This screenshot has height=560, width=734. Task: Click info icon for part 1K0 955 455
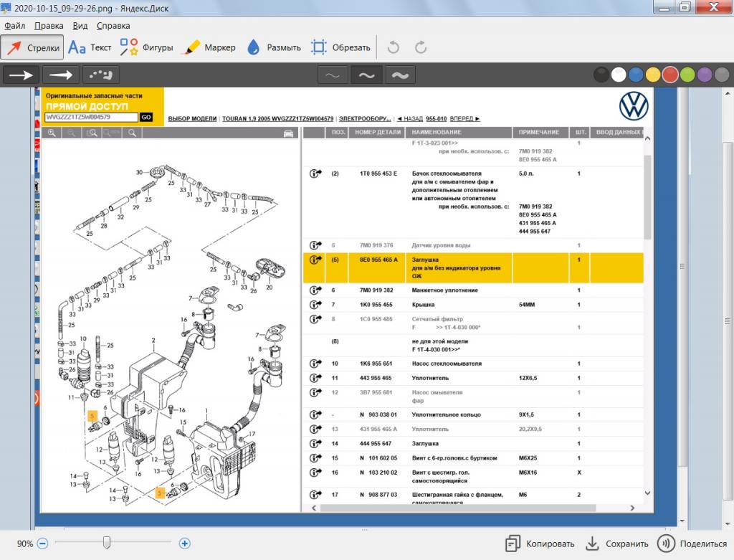click(x=315, y=305)
